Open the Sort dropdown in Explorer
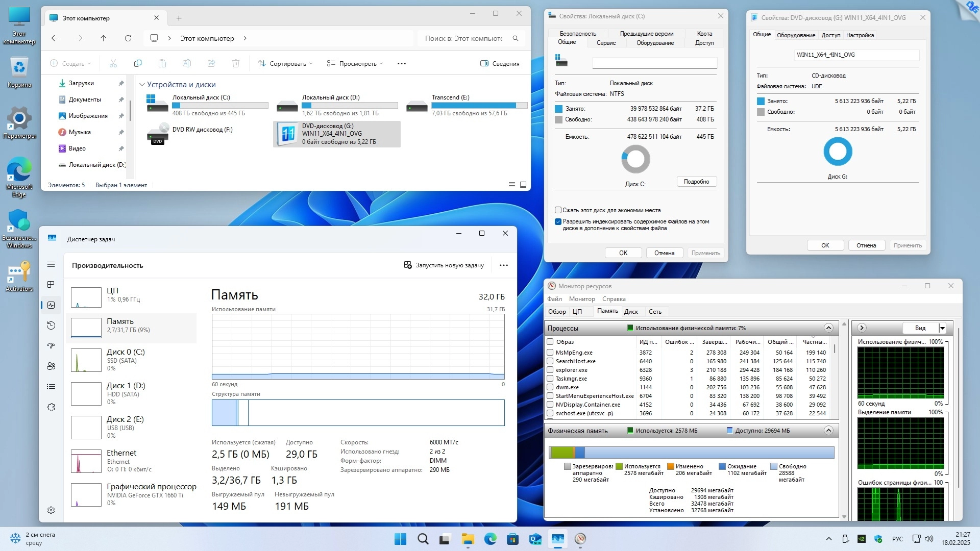This screenshot has height=551, width=980. [x=285, y=63]
